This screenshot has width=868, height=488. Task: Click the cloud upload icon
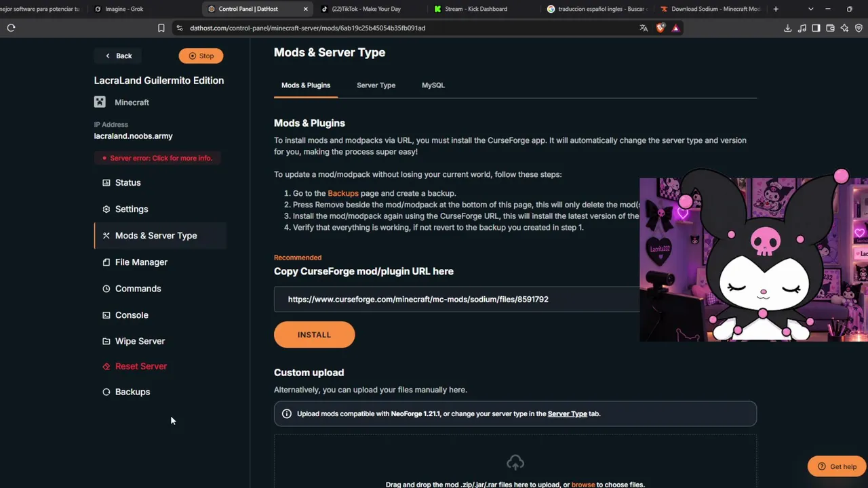tap(515, 462)
